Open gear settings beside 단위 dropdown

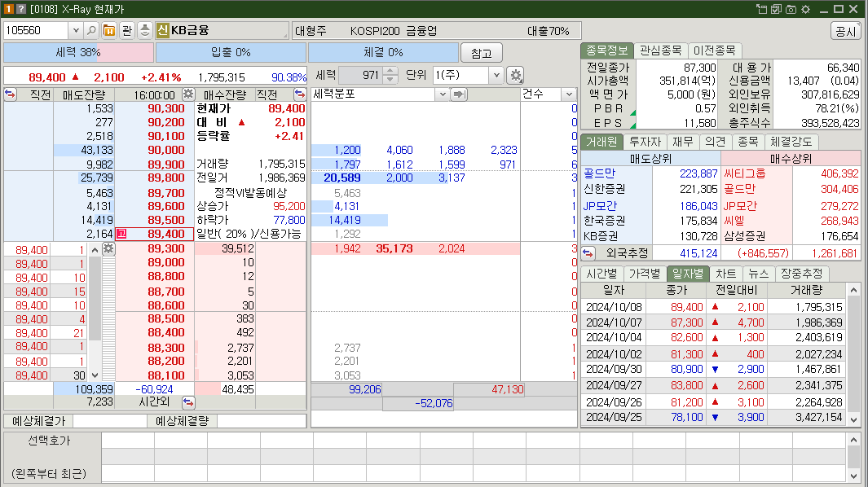[x=515, y=75]
